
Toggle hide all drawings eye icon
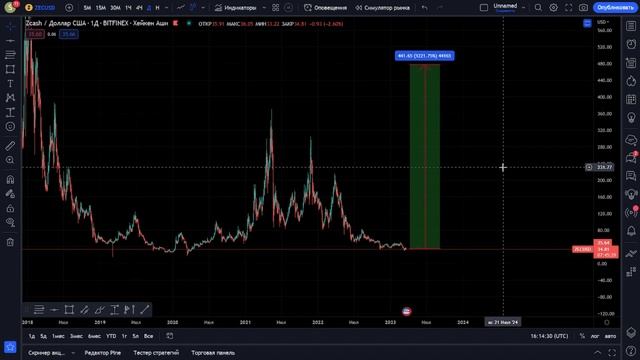tap(10, 222)
